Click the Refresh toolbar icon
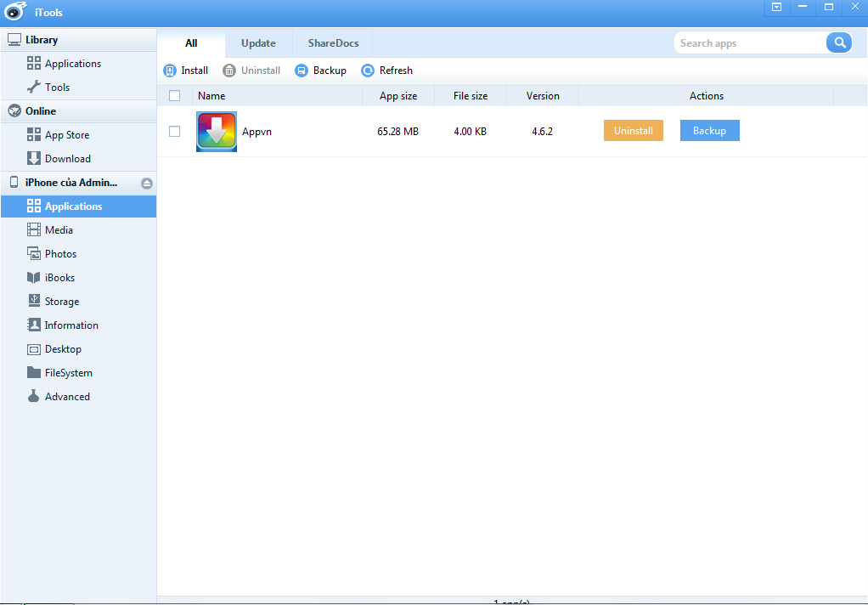The image size is (868, 605). [x=368, y=71]
